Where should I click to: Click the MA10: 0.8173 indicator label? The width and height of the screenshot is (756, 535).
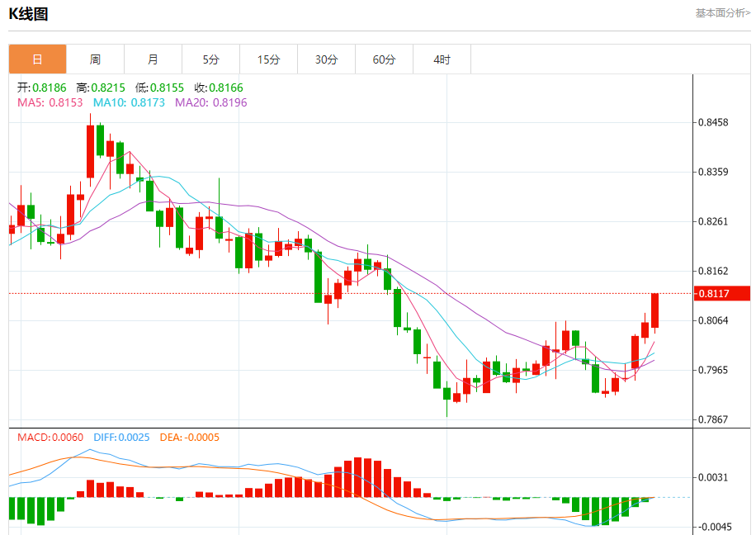click(x=129, y=102)
